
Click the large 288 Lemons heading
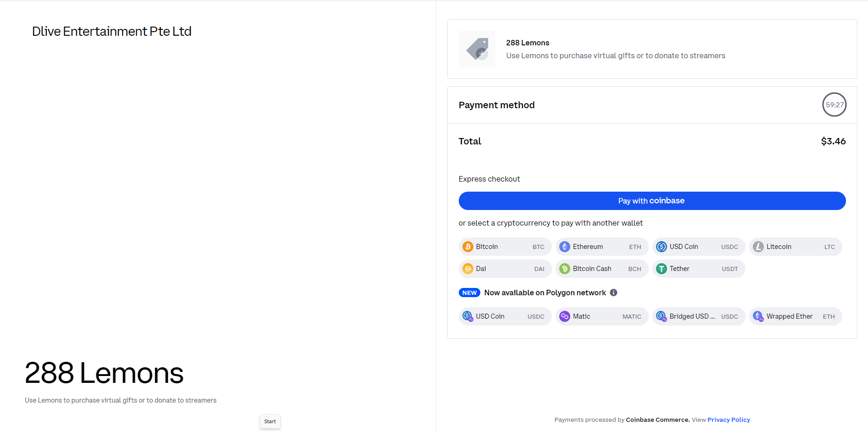pyautogui.click(x=104, y=373)
